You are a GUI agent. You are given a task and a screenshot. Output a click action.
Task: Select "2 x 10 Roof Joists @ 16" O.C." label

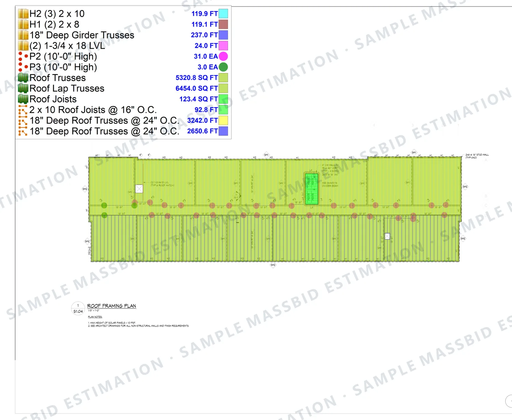tap(93, 110)
